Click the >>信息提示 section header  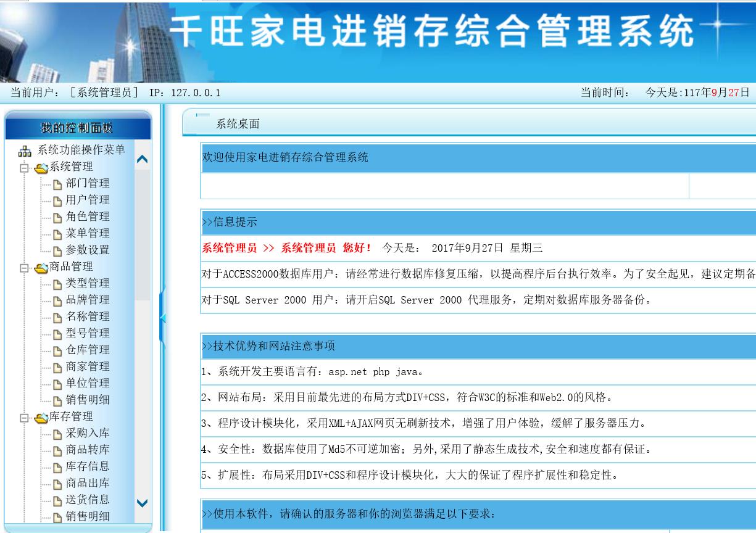tap(478, 223)
